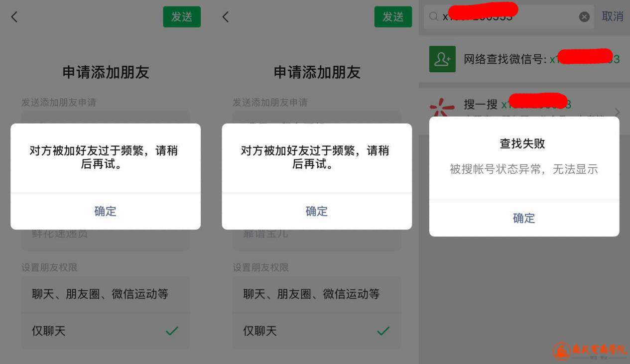Viewport: 630px width, 364px height.
Task: Tap the magnifier icon in the search bar
Action: point(434,17)
